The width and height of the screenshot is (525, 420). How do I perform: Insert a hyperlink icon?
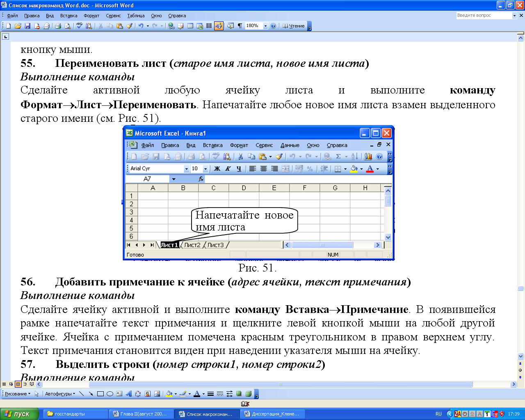(x=171, y=26)
